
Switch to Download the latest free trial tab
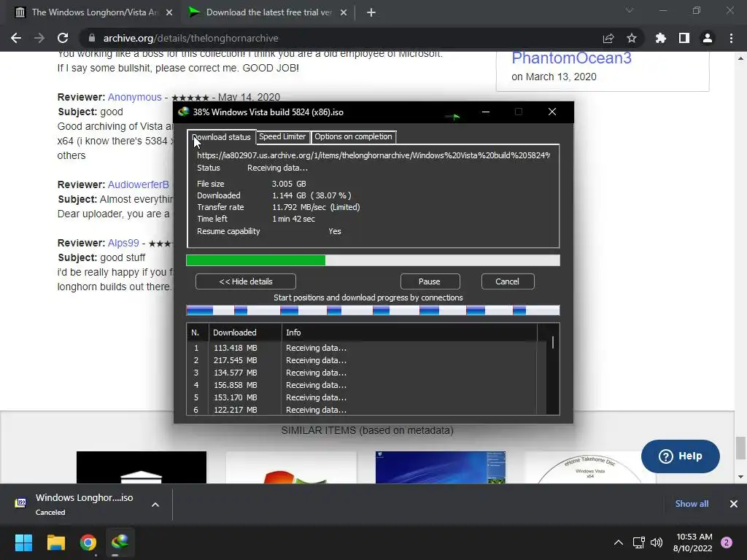click(268, 12)
